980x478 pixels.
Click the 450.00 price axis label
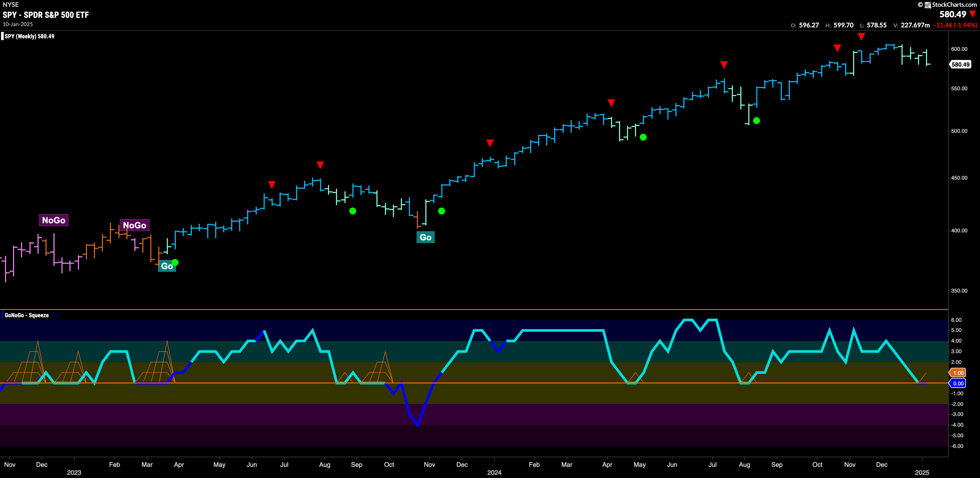coord(959,178)
